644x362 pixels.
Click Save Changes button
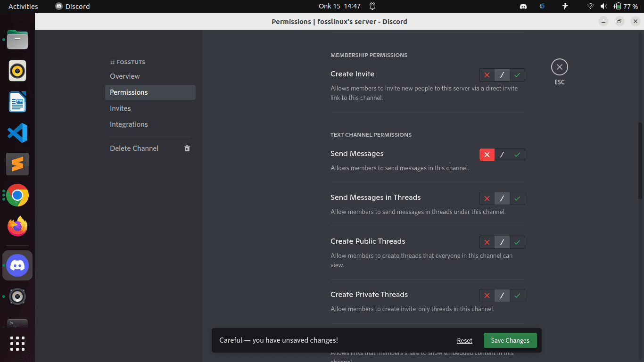[510, 340]
